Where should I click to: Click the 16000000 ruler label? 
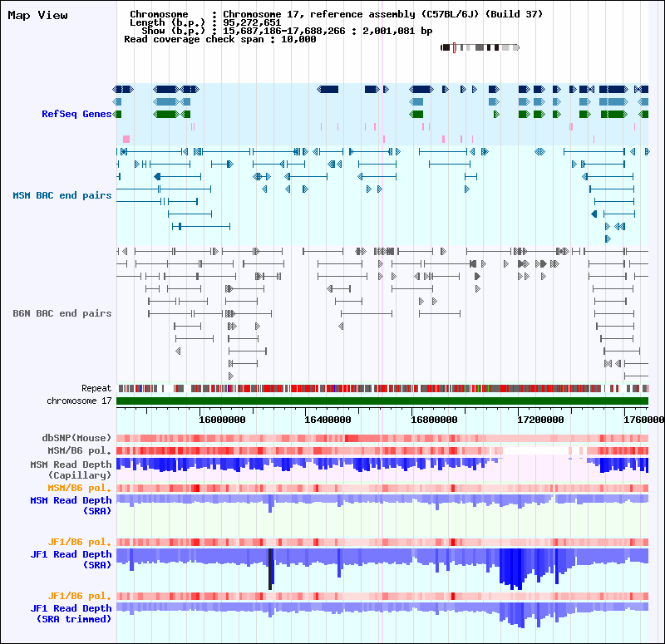(222, 420)
